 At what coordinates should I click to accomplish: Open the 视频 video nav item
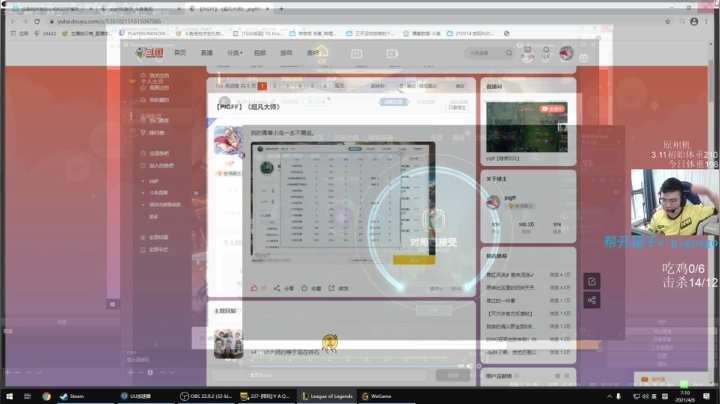pos(260,53)
